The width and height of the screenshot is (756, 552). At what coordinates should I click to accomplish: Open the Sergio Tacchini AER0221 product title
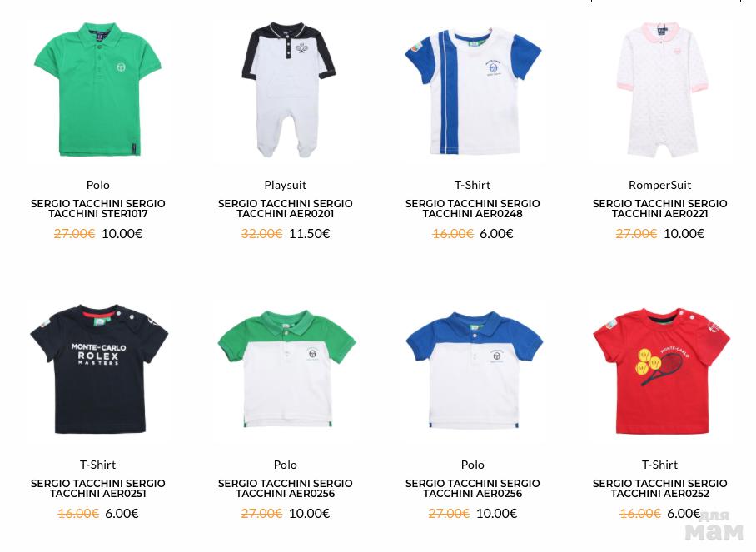pos(659,209)
